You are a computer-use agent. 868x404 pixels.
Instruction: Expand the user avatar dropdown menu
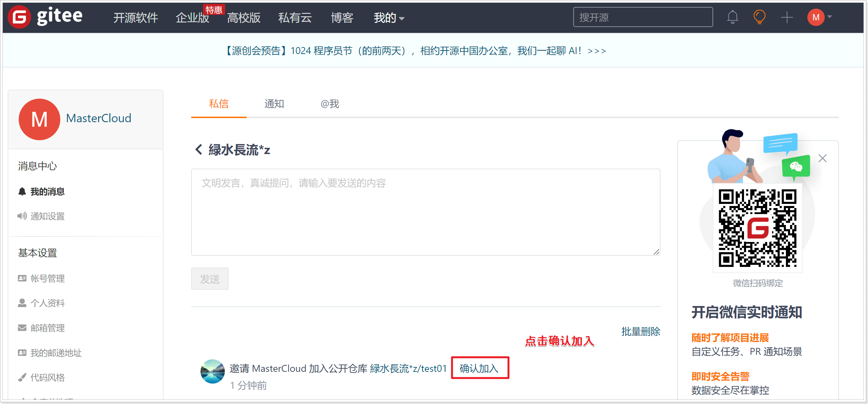coord(820,17)
